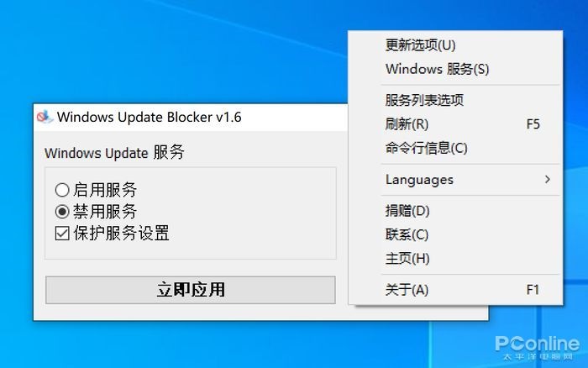Image resolution: width=588 pixels, height=368 pixels.
Task: Choose 更新选项(U) from the menu
Action: (x=455, y=45)
